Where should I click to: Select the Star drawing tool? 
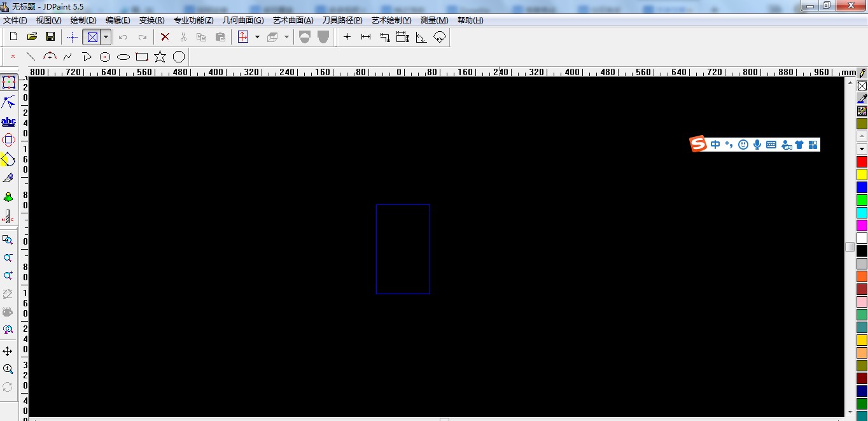click(160, 56)
